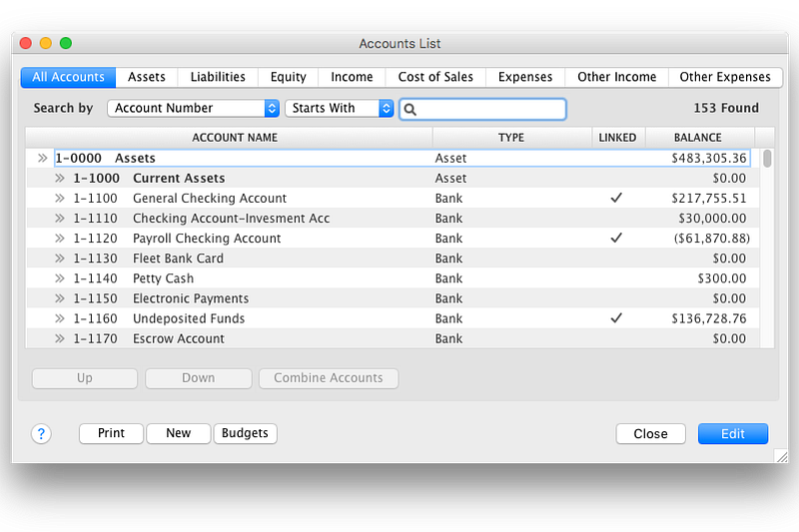Open detail arrow for Escrow Account
Viewport: 799px width, 532px height.
[x=60, y=338]
